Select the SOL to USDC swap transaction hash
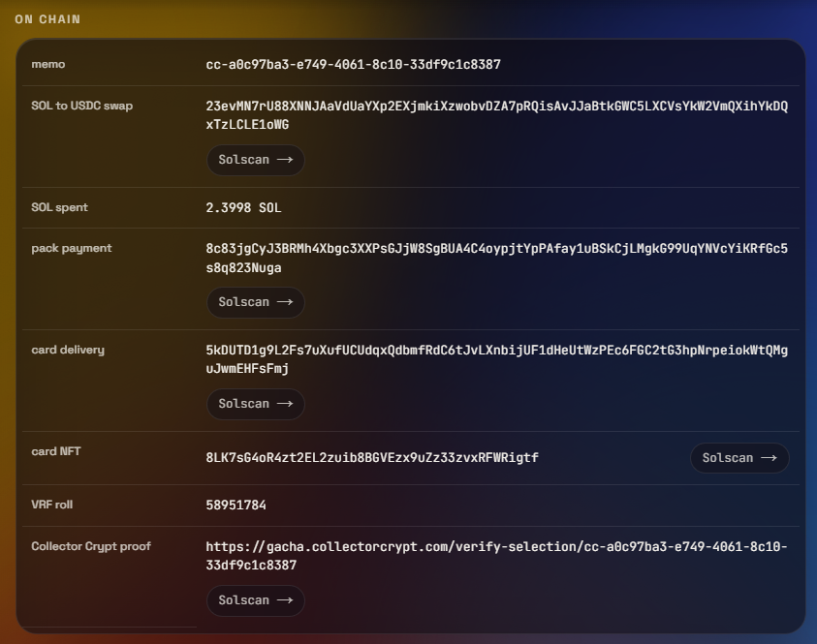 (496, 115)
